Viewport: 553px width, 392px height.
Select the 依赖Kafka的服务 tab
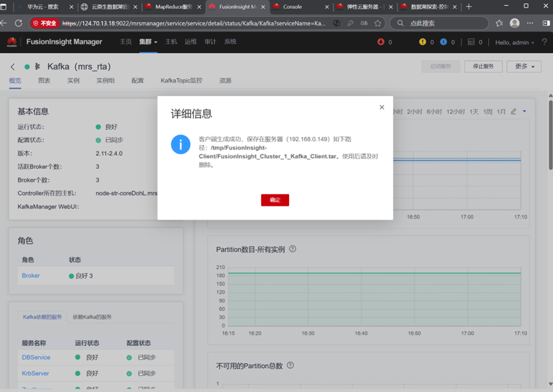click(92, 317)
